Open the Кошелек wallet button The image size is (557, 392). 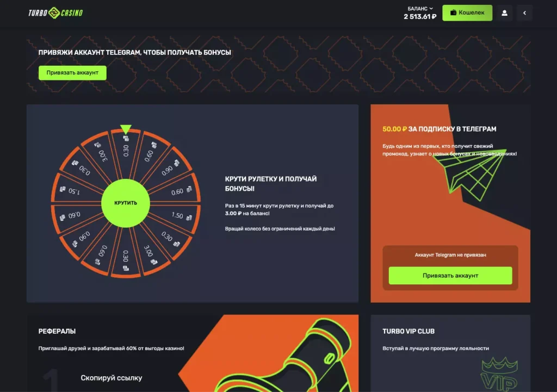click(467, 13)
